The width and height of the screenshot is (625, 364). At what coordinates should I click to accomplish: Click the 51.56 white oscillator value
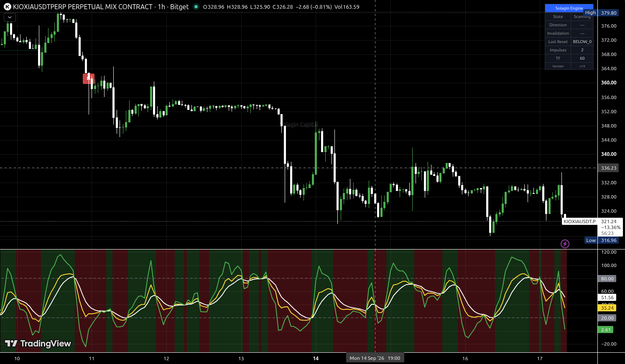pos(607,298)
